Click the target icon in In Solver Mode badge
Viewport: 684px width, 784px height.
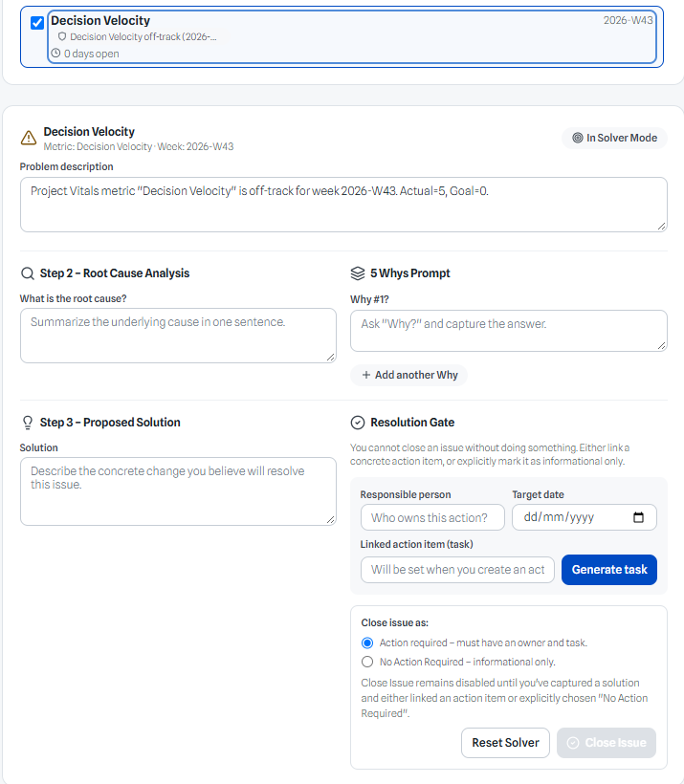point(578,138)
